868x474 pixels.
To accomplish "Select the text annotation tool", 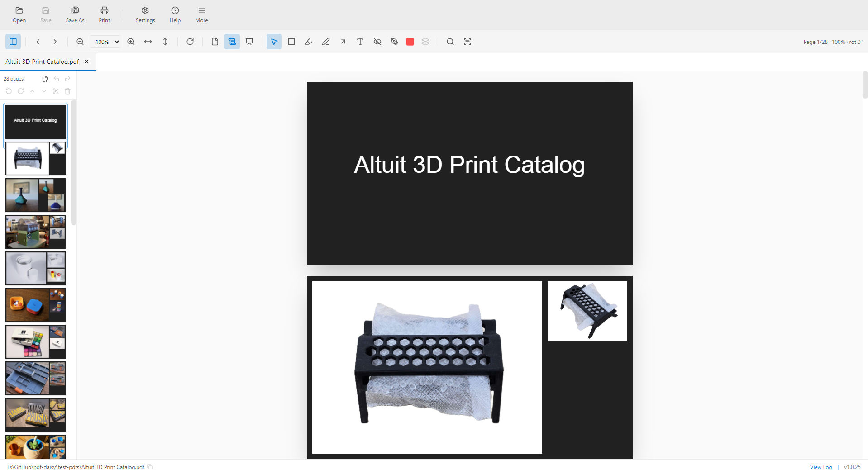I will pos(360,42).
